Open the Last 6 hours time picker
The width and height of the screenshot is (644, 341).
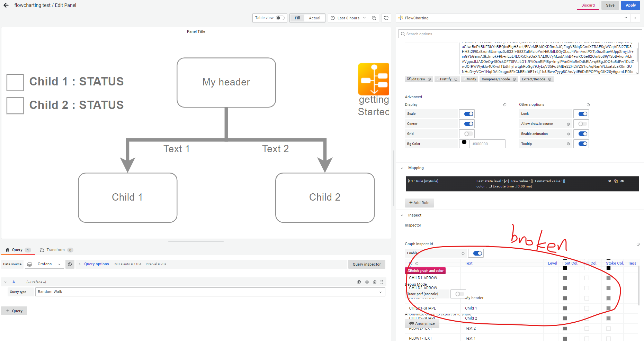tap(348, 18)
